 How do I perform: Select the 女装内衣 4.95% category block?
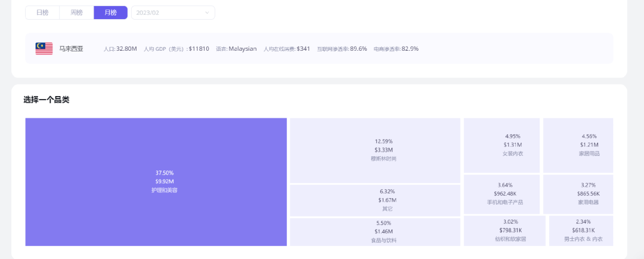(x=501, y=146)
